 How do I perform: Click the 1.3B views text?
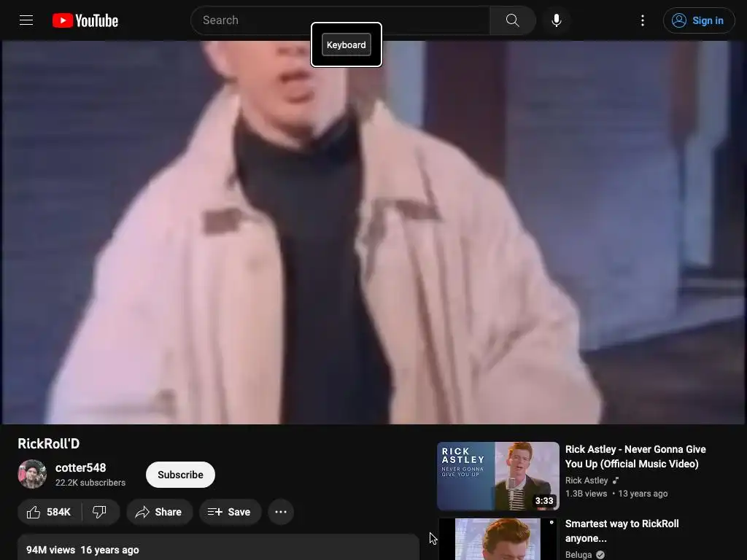[x=586, y=494]
